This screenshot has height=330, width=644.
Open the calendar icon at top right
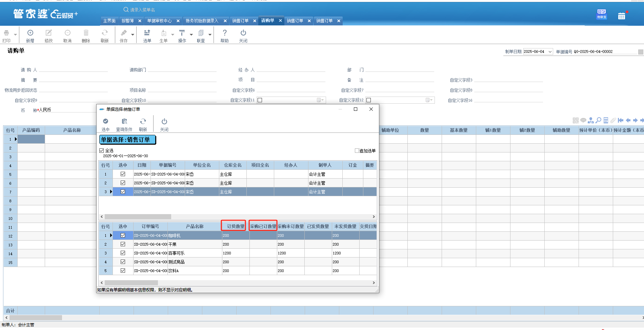(621, 16)
